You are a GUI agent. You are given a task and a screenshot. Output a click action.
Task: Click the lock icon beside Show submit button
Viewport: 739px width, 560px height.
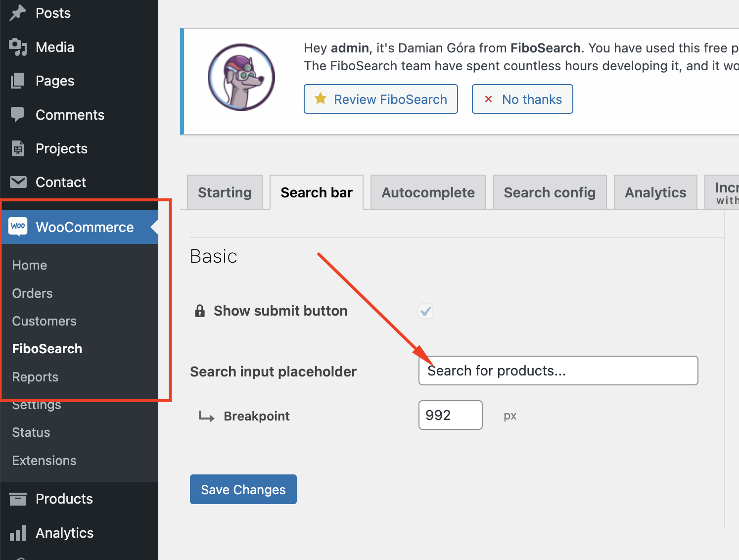pos(200,311)
